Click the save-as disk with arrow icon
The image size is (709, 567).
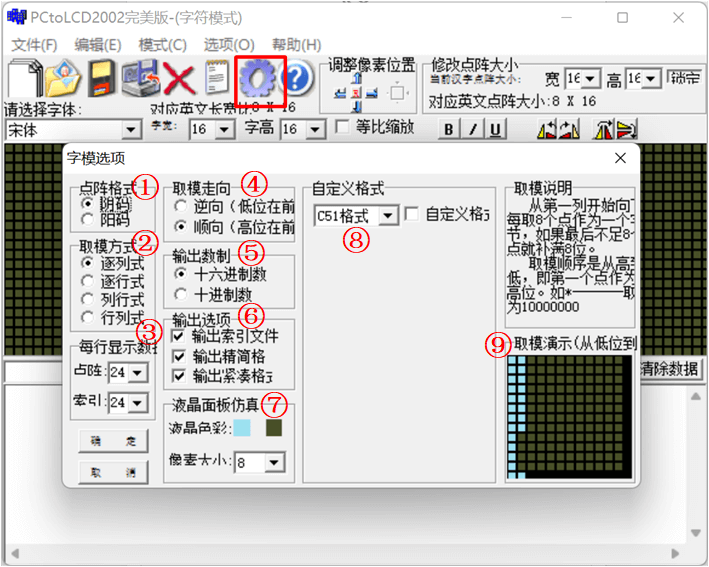141,78
